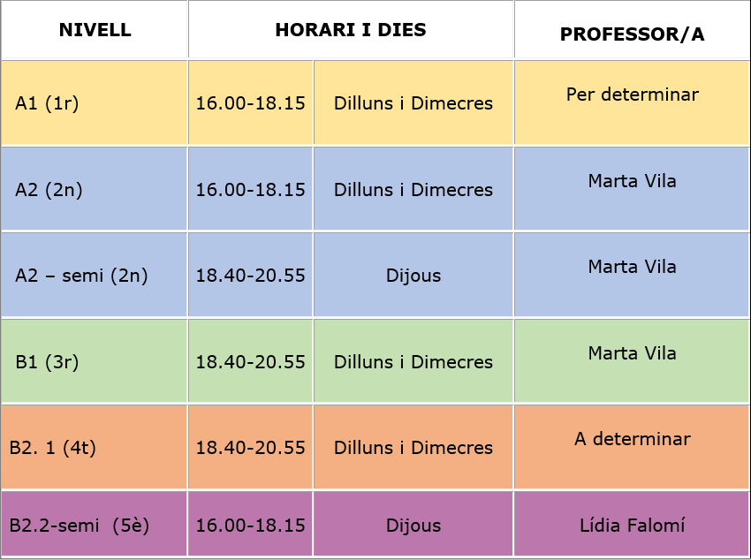This screenshot has height=560, width=751.
Task: Click 18.40-20.55 in the orange B2.1 row
Action: click(251, 447)
